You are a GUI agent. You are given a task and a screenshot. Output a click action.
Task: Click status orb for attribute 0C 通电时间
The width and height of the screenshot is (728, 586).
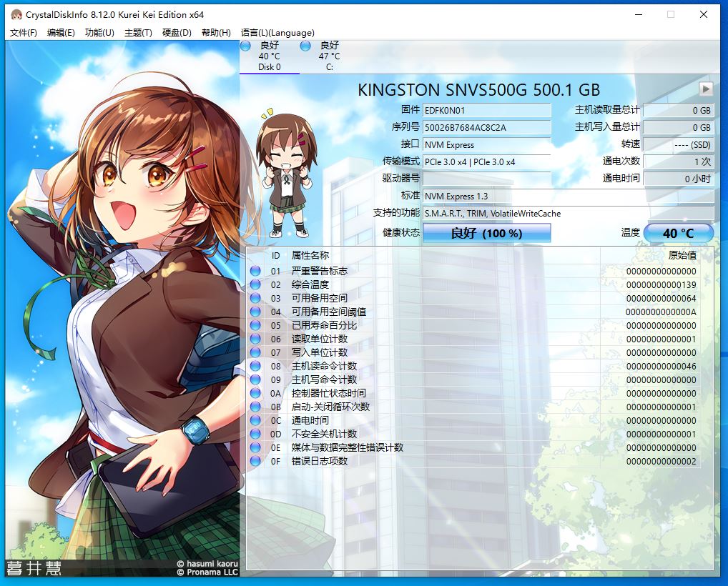255,420
